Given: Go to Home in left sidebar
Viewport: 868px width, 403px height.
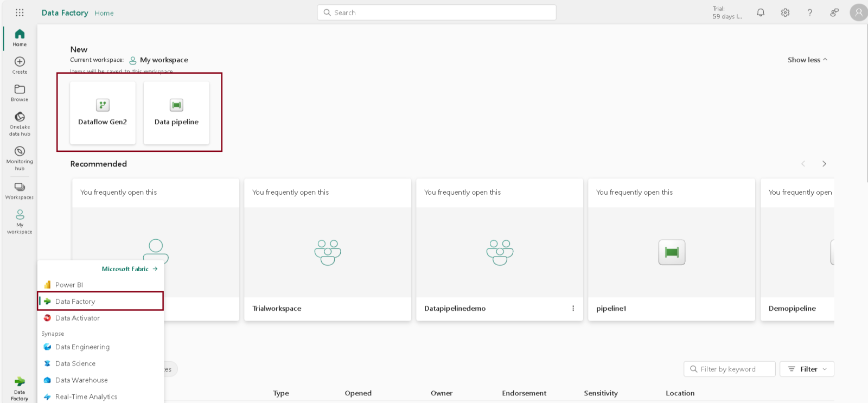Looking at the screenshot, I should (x=20, y=38).
